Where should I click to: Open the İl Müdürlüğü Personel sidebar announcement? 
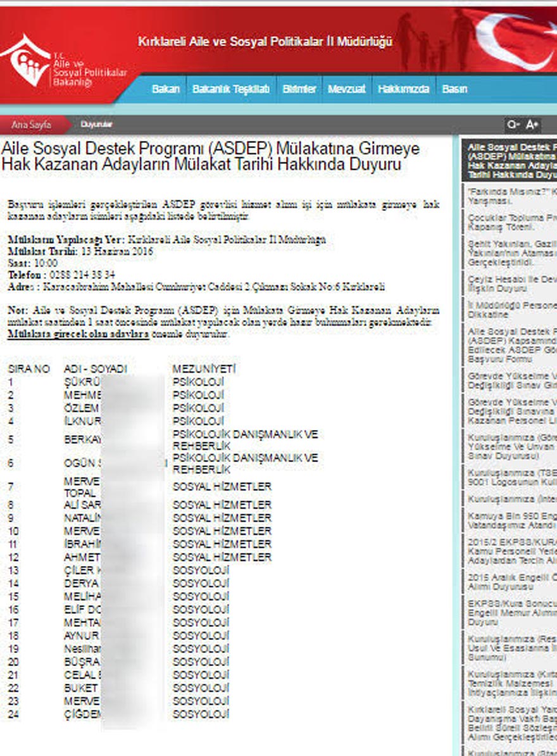coord(510,310)
